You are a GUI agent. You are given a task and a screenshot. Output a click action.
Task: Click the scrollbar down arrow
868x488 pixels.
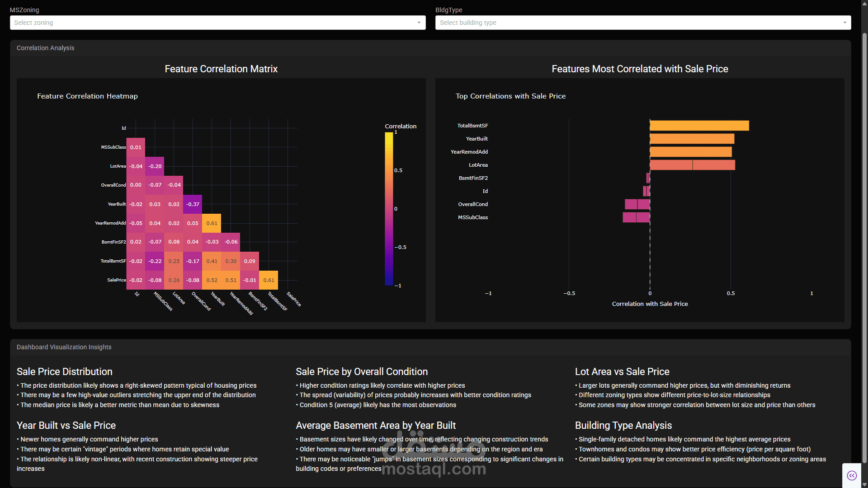[864, 484]
